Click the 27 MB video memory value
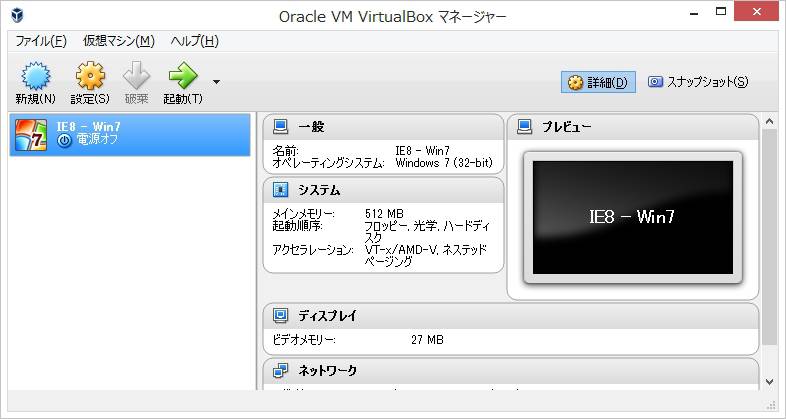Screen dimensions: 786x419 click(x=427, y=340)
